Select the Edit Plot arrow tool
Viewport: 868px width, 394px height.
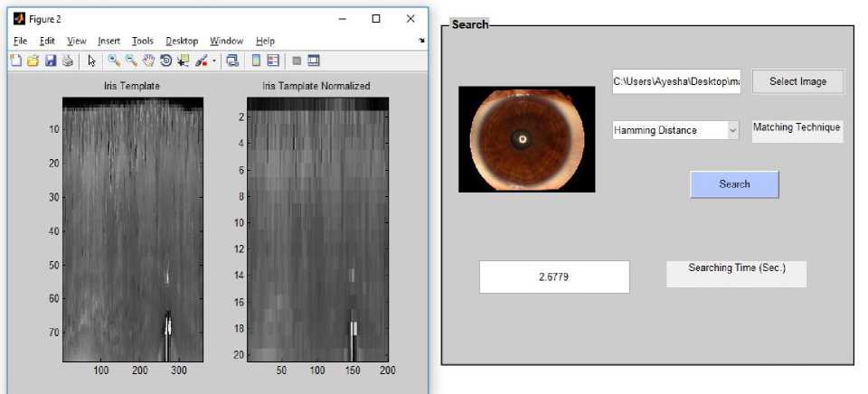91,61
